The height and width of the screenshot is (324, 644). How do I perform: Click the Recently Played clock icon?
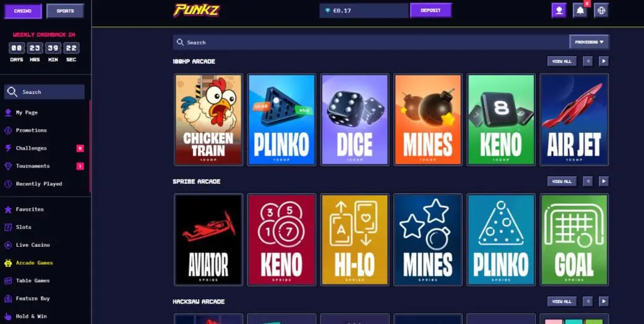coord(8,184)
